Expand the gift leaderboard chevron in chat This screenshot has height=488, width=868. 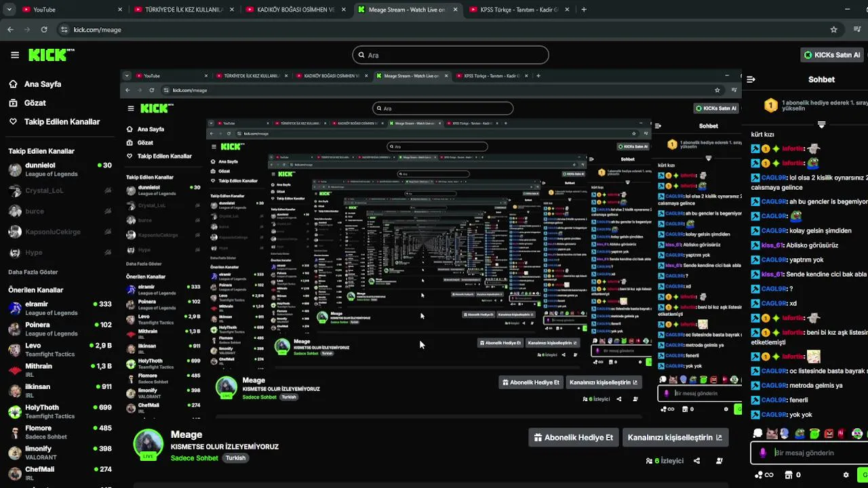(x=821, y=125)
